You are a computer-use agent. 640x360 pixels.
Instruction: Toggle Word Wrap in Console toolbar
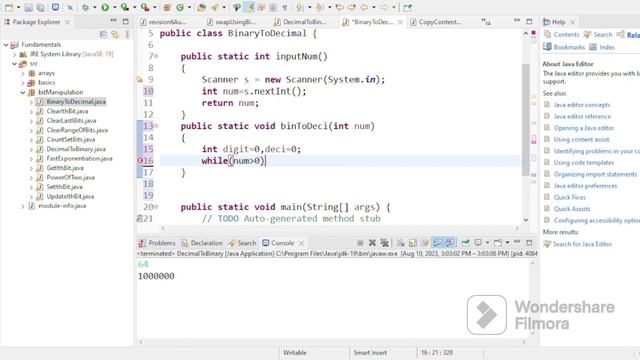(x=425, y=243)
